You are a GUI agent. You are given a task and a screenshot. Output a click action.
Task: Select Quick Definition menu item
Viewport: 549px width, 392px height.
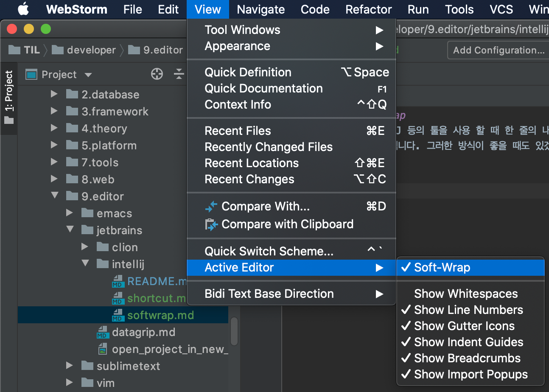click(291, 72)
